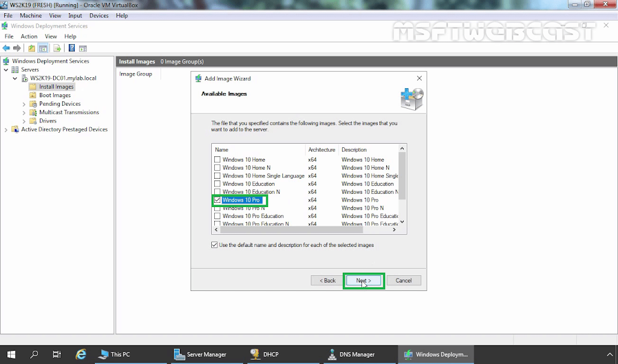
Task: Toggle the Show/Hide Console Tree toolbar icon
Action: (43, 48)
